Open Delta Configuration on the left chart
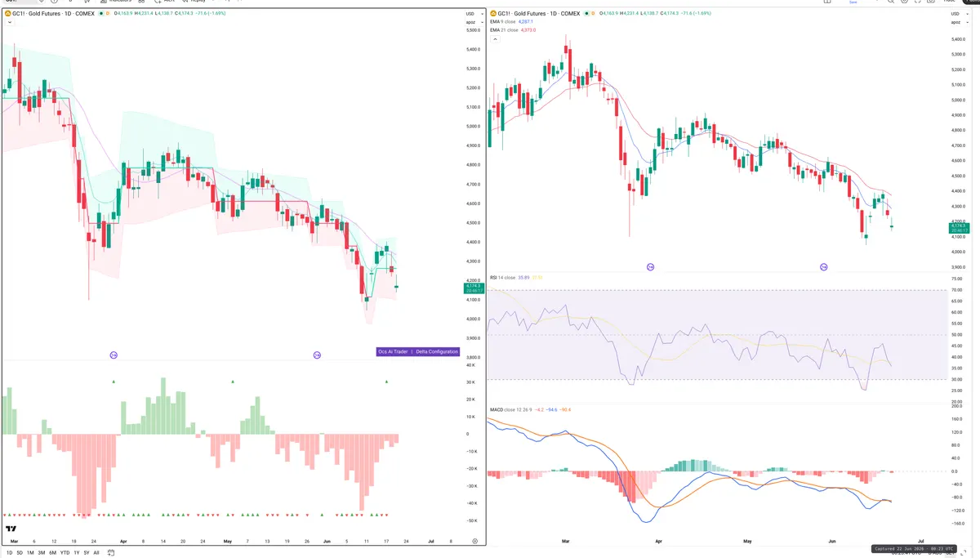 click(437, 351)
